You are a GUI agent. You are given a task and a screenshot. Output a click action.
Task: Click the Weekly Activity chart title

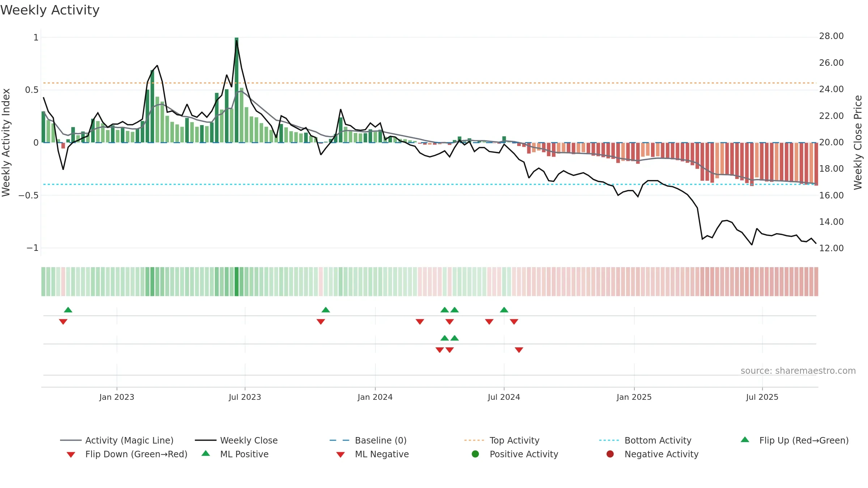(50, 10)
